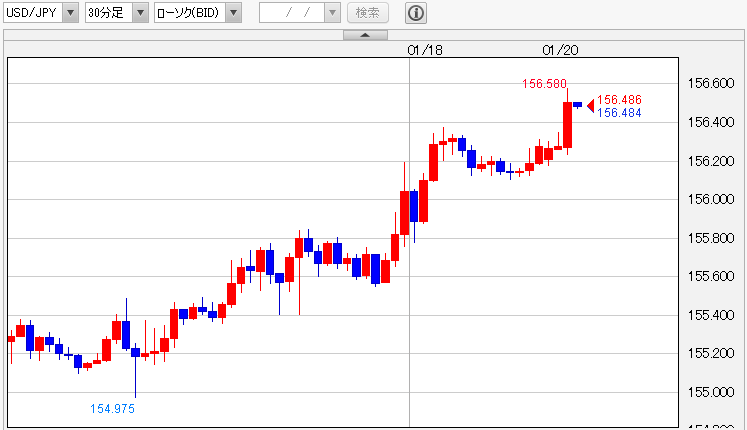747x430 pixels.
Task: Click the 156.000 price axis label
Action: (711, 199)
